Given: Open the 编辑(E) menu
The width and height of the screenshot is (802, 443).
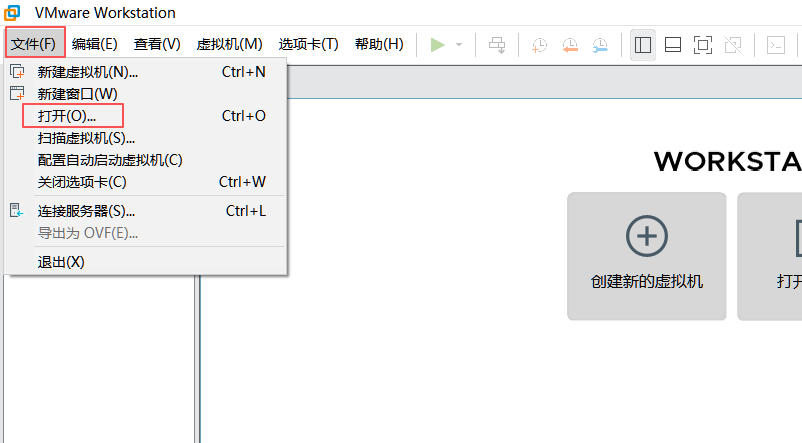Looking at the screenshot, I should click(94, 44).
